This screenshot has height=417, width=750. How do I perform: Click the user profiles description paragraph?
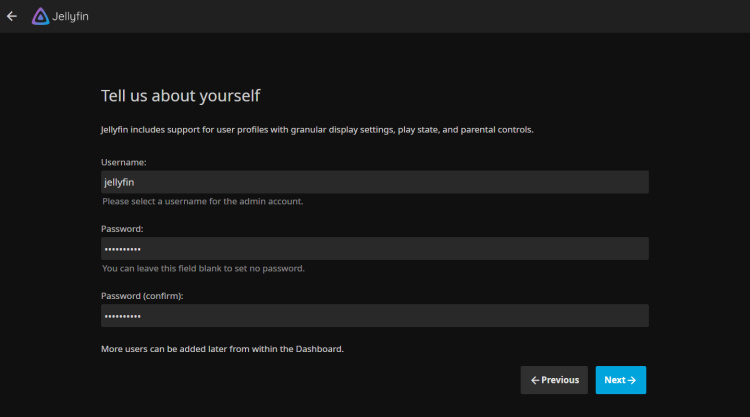(317, 130)
